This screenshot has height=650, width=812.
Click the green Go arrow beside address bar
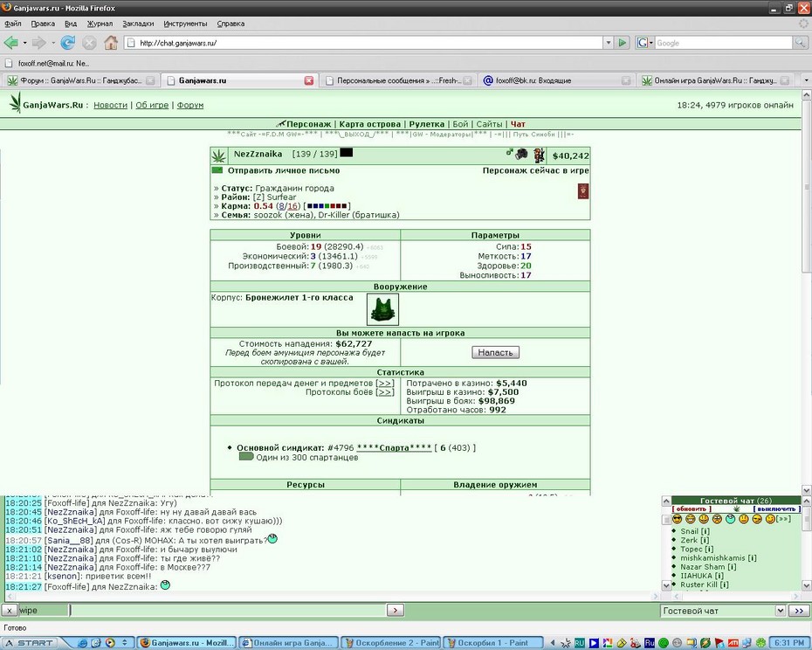623,43
